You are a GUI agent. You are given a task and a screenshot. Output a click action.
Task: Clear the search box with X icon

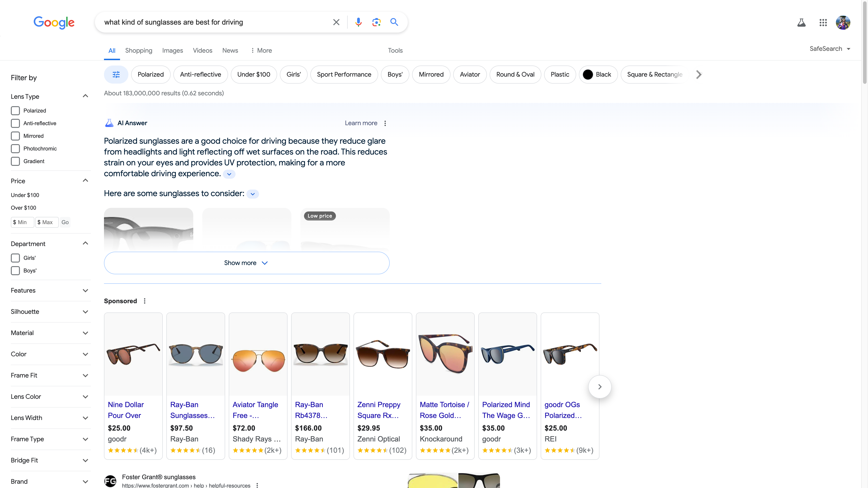tap(336, 22)
